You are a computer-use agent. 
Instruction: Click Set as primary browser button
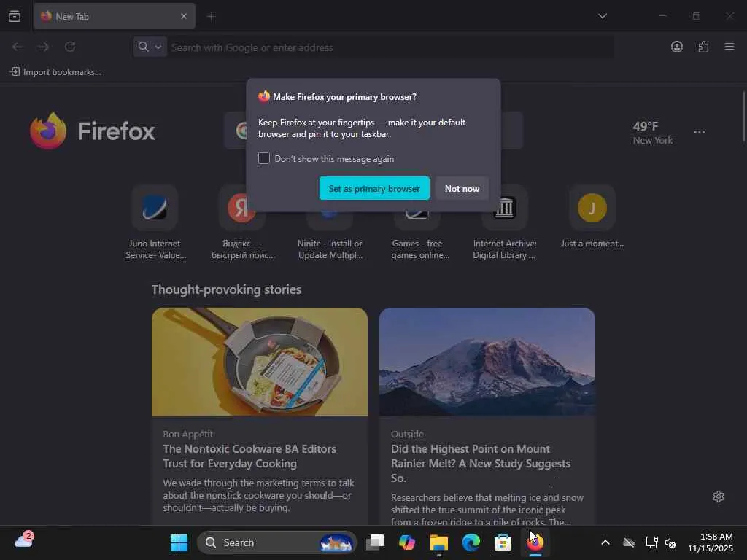coord(374,189)
